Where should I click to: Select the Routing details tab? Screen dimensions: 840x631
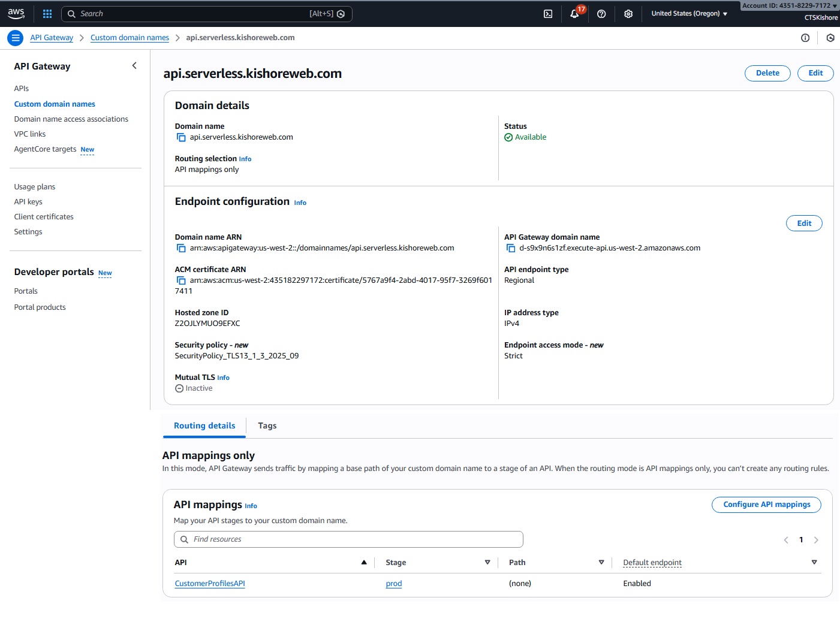(x=204, y=425)
